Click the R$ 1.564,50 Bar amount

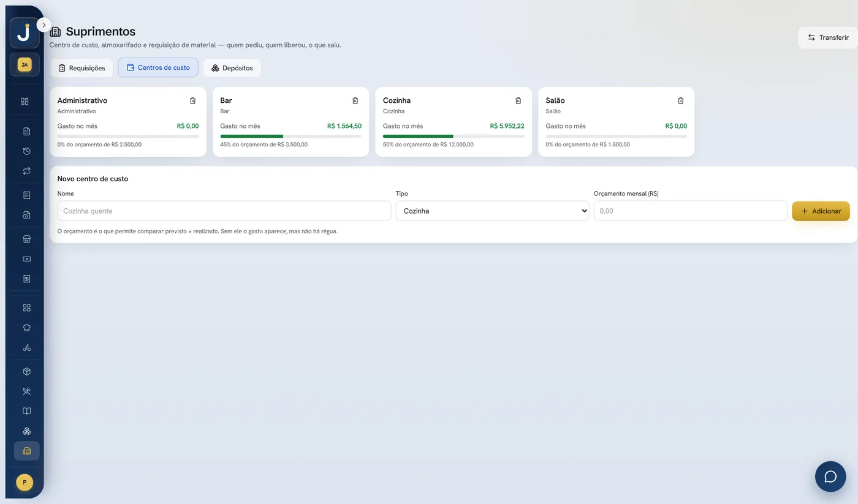pyautogui.click(x=344, y=126)
